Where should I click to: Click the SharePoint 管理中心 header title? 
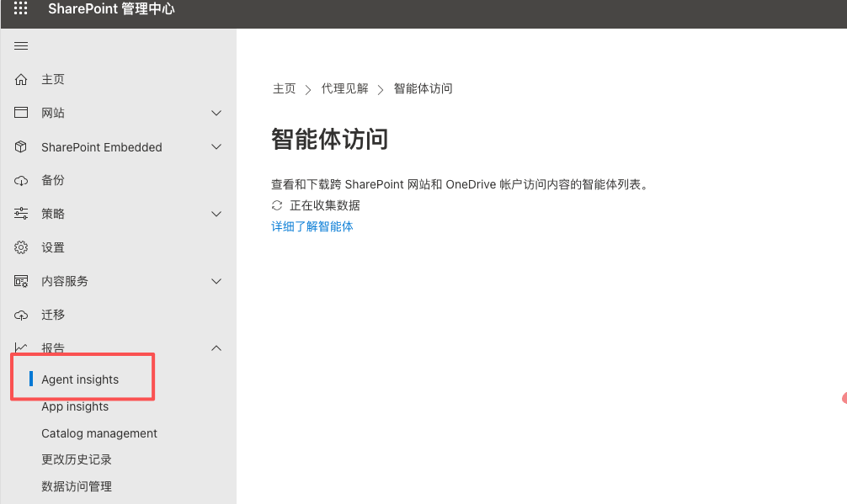pyautogui.click(x=111, y=8)
